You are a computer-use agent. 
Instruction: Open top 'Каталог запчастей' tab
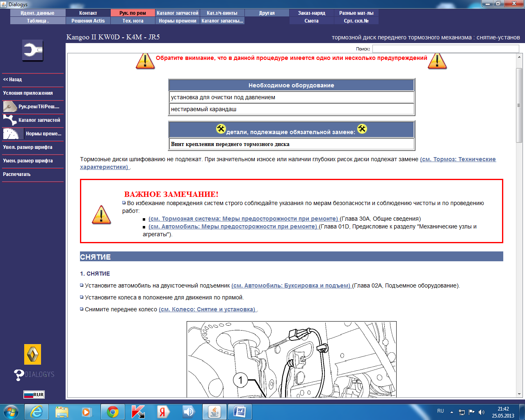pos(178,13)
